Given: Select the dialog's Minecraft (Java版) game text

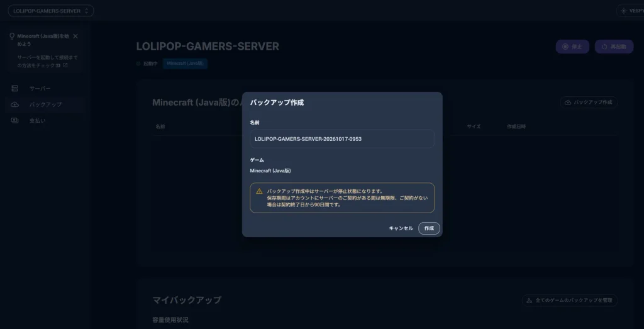Looking at the screenshot, I should (270, 170).
